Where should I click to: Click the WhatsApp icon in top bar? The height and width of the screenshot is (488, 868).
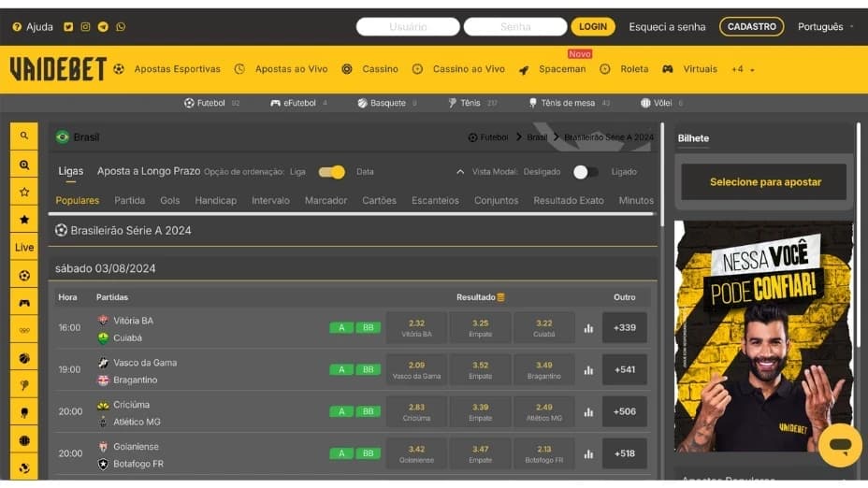(x=121, y=26)
